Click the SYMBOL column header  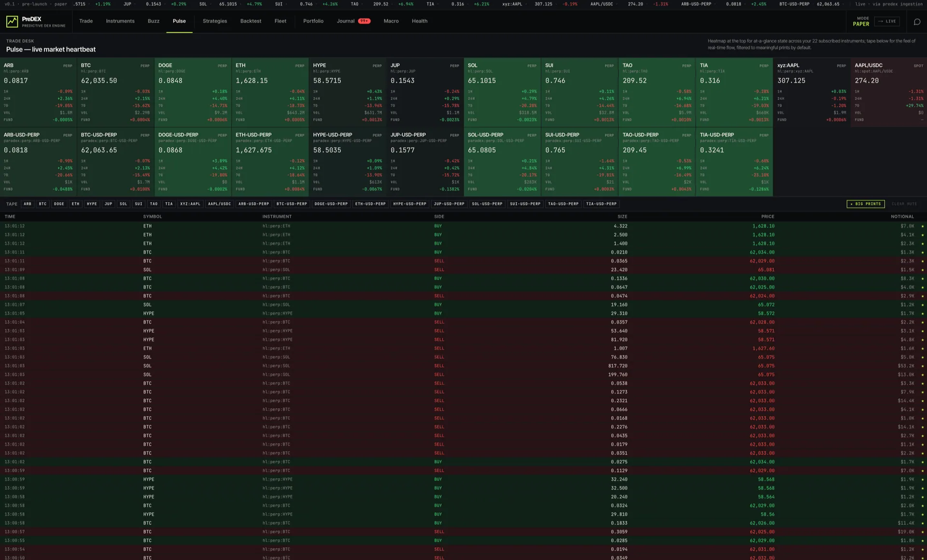(x=153, y=217)
